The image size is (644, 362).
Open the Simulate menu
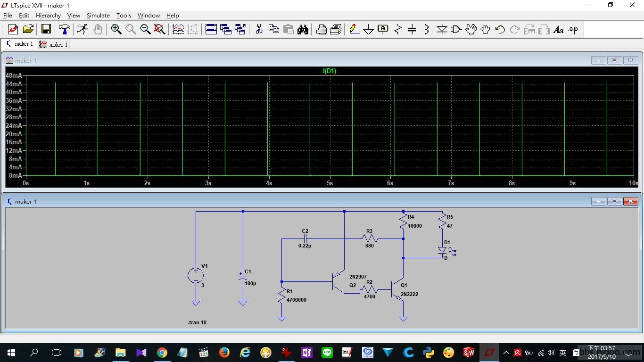click(98, 16)
